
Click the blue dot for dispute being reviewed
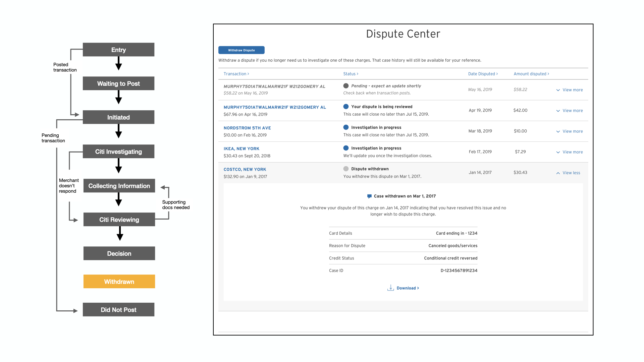point(346,107)
